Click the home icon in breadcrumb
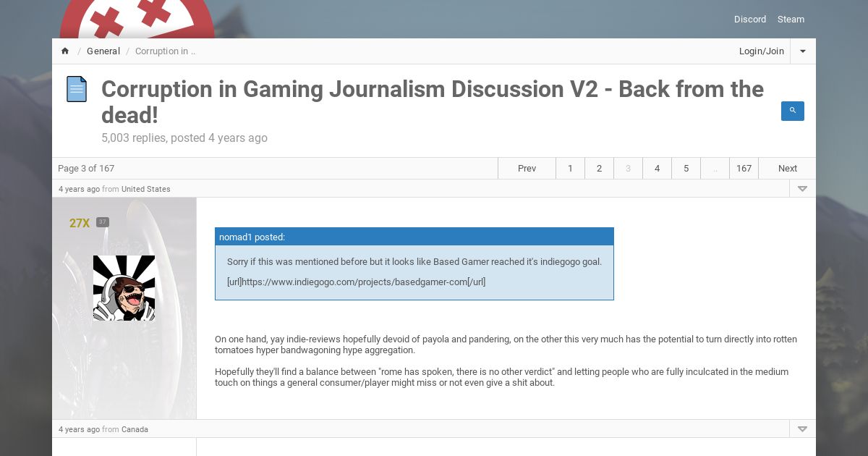868x456 pixels. point(65,51)
